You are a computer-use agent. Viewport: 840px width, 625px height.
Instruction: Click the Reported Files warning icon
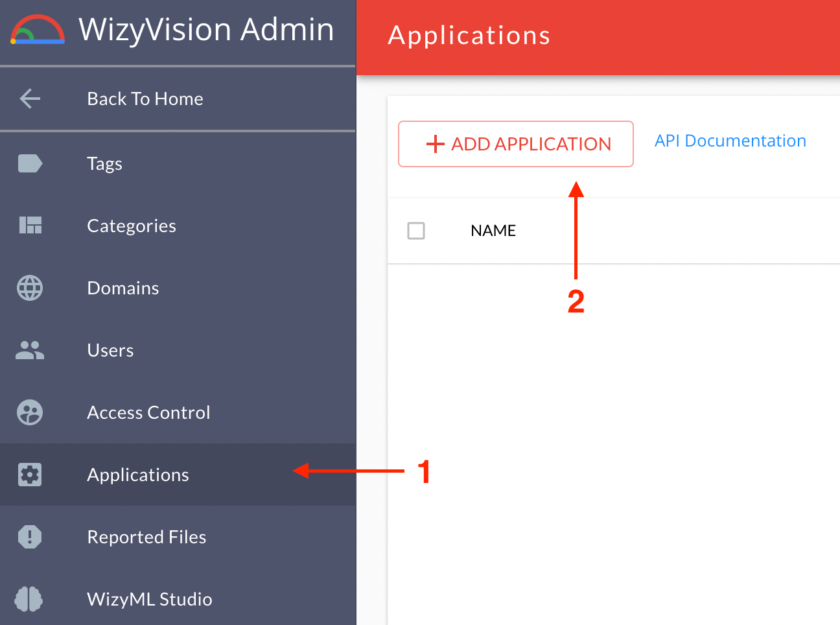[x=30, y=537]
